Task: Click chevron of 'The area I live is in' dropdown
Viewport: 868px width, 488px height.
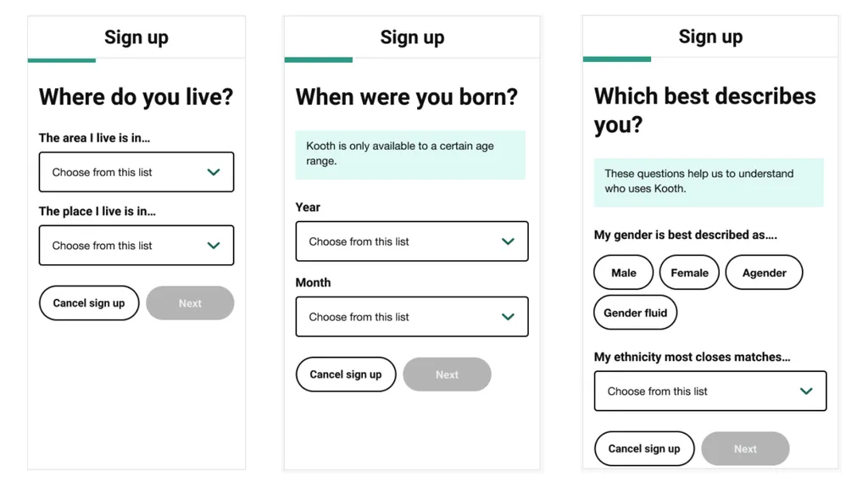Action: [214, 172]
